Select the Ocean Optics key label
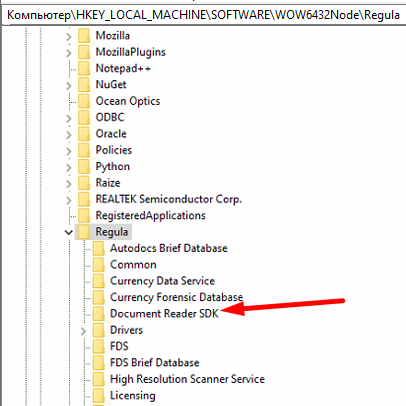Image resolution: width=406 pixels, height=406 pixels. pos(128,101)
